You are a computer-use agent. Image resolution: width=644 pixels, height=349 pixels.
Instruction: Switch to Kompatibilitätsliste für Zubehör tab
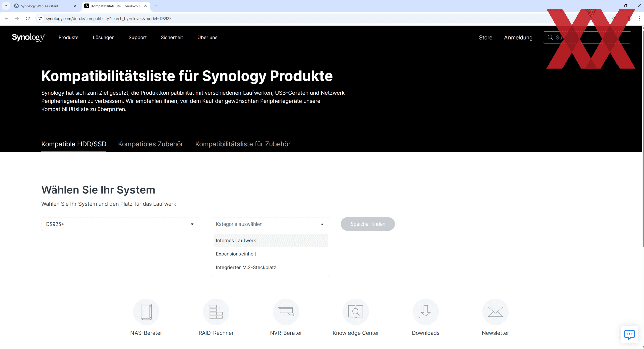(x=243, y=144)
